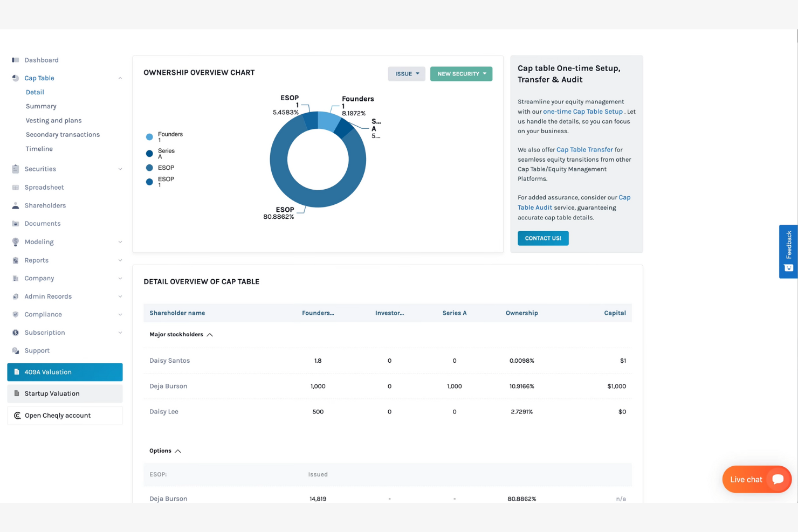
Task: Open Vesting and plans menu item
Action: [x=53, y=120]
